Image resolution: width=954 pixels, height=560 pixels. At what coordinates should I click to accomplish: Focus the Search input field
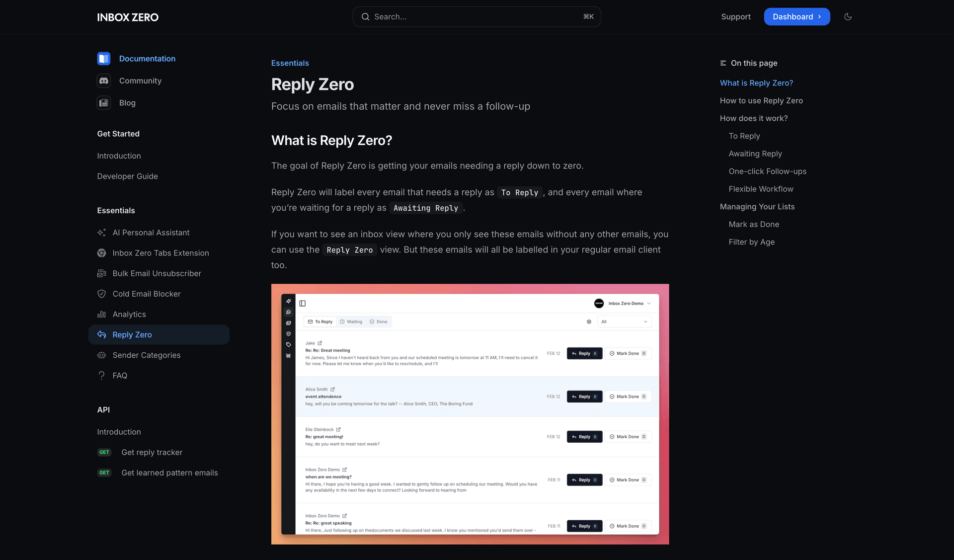[x=476, y=17]
